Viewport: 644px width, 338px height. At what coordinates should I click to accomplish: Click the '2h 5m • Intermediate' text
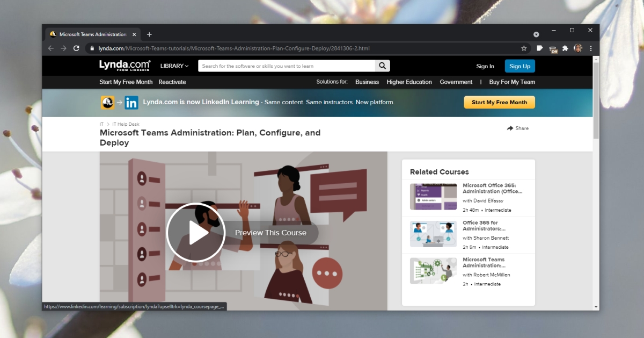coord(485,247)
